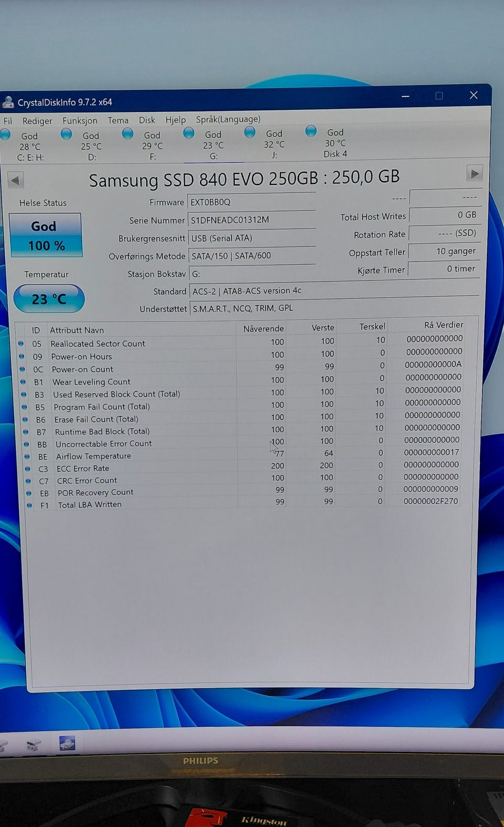Viewport: 504px width, 827px height.
Task: Go to previous disk with left arrow
Action: (x=15, y=180)
